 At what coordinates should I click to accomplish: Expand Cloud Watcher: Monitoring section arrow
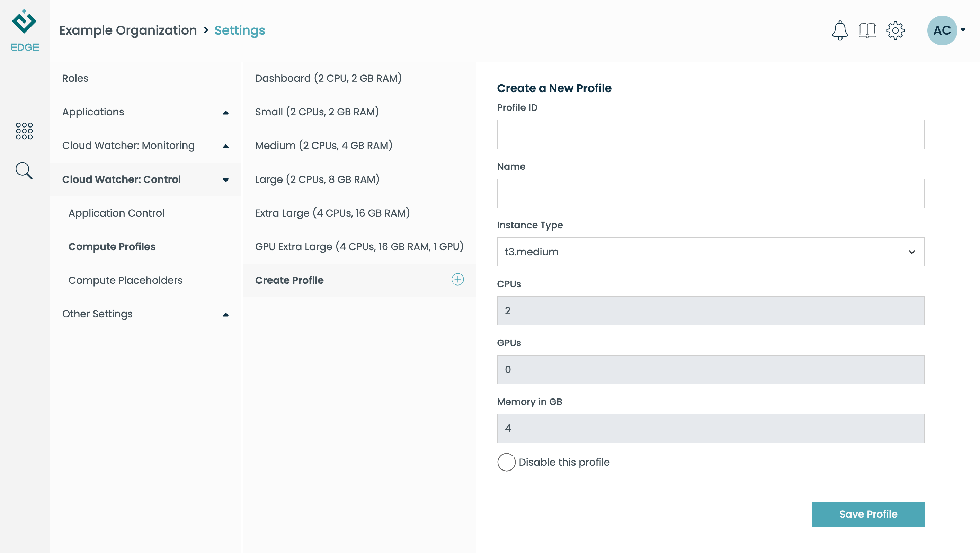225,146
